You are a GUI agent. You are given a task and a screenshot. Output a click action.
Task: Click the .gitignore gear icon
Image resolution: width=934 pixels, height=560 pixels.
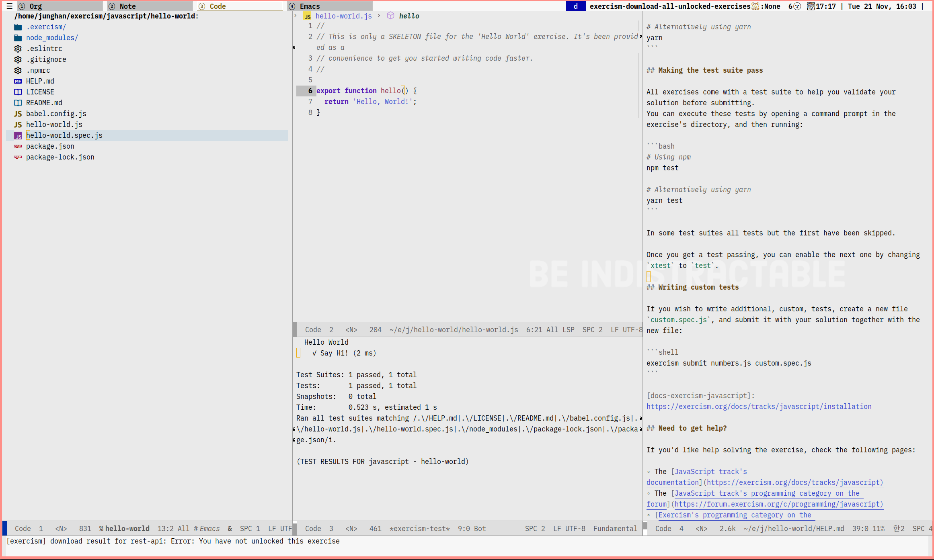18,59
